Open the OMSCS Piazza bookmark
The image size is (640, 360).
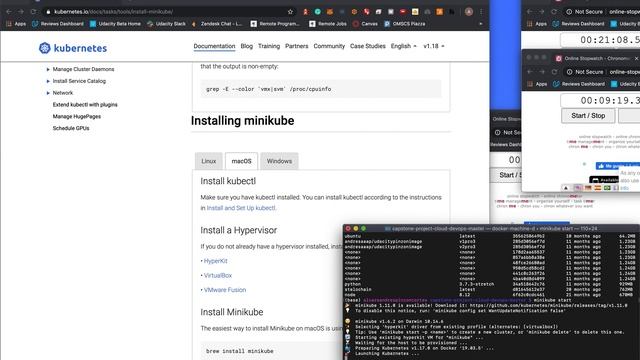(404, 24)
